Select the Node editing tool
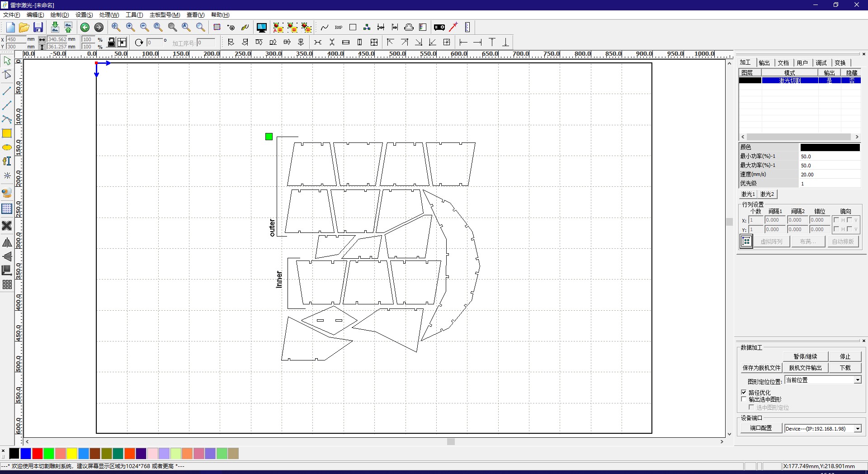 pyautogui.click(x=7, y=74)
